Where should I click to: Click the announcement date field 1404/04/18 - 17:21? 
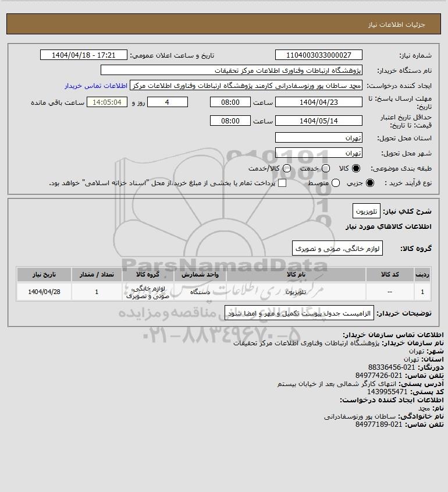tap(84, 55)
